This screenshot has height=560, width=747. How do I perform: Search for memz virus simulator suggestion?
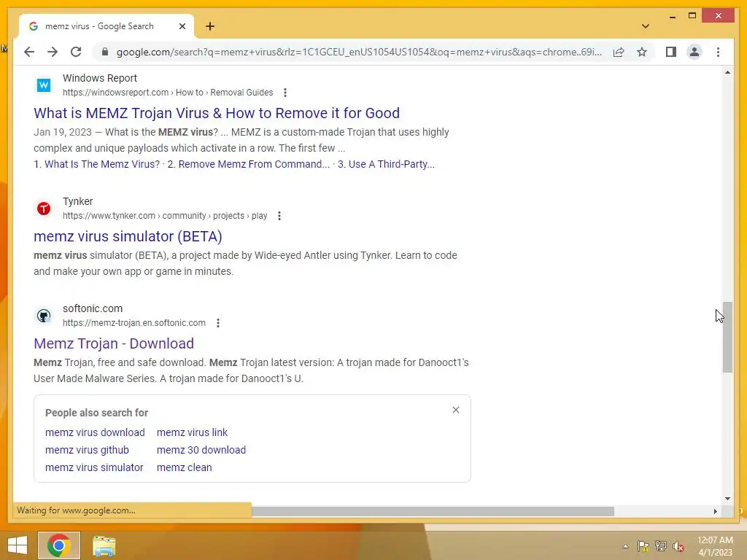[x=94, y=467]
